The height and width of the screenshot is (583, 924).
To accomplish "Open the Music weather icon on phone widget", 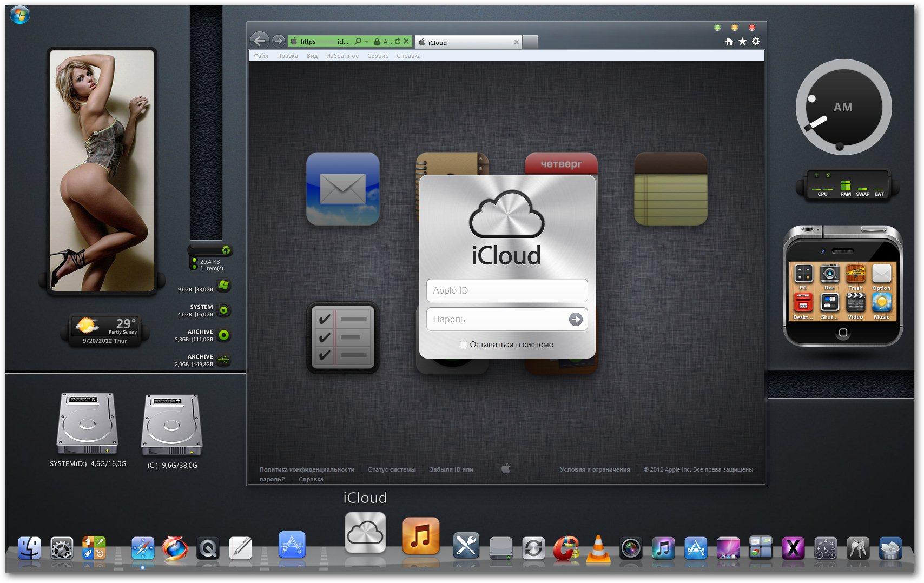I will pyautogui.click(x=881, y=303).
